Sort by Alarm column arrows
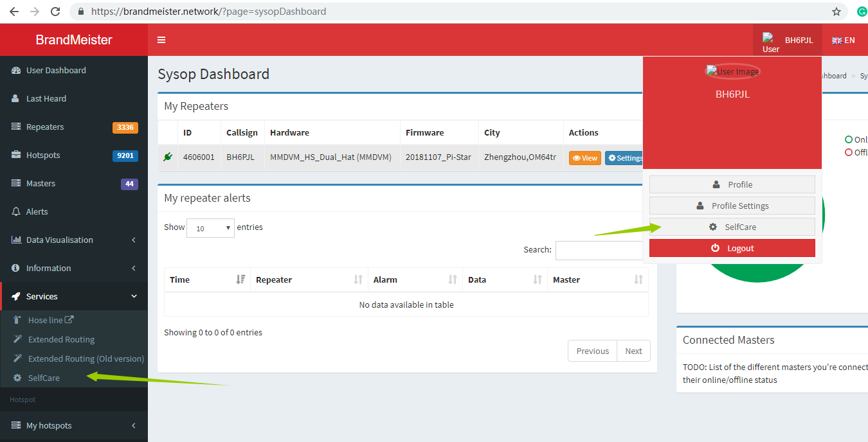The image size is (868, 442). click(453, 279)
